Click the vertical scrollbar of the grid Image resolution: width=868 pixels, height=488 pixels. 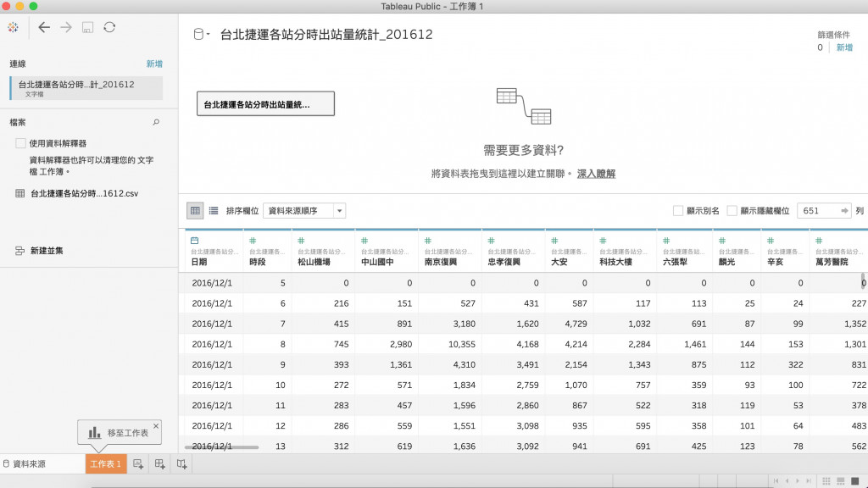point(862,281)
